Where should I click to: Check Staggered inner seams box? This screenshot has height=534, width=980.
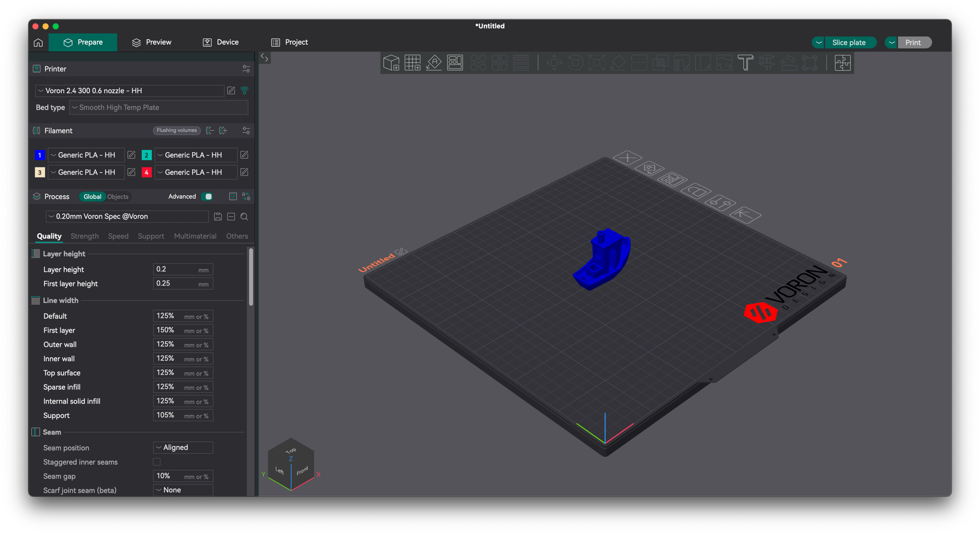tap(157, 462)
